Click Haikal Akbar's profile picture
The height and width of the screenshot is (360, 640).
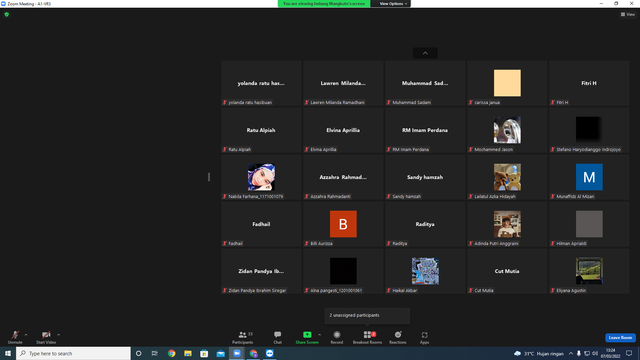pyautogui.click(x=425, y=271)
